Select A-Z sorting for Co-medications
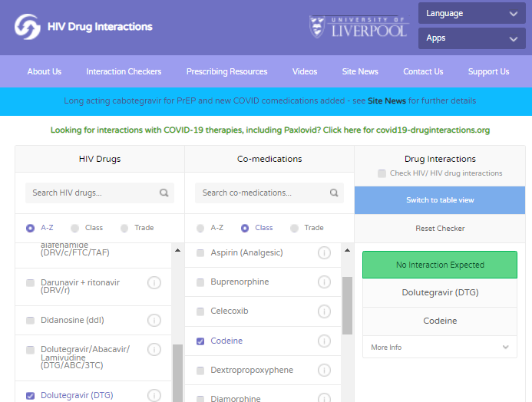Viewport: 532px width, 402px height. pos(200,228)
